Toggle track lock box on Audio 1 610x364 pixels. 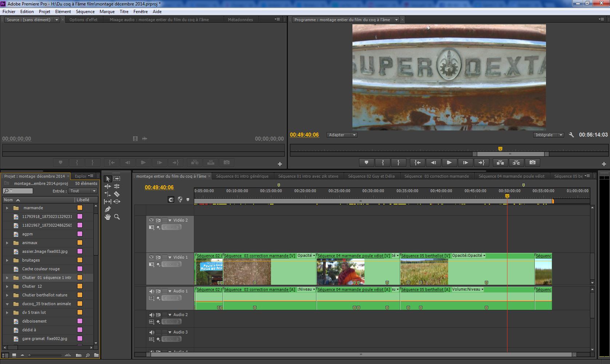pos(165,291)
